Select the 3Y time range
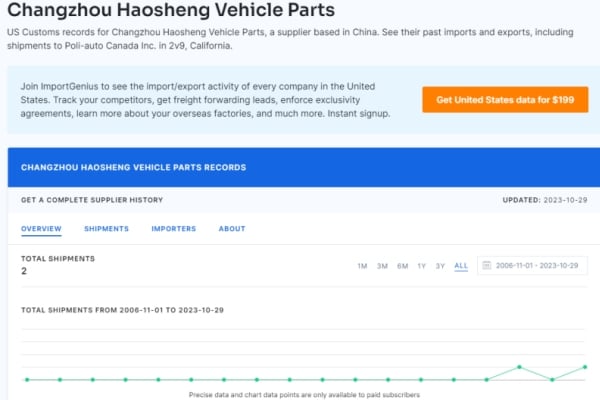The width and height of the screenshot is (600, 400). (440, 266)
